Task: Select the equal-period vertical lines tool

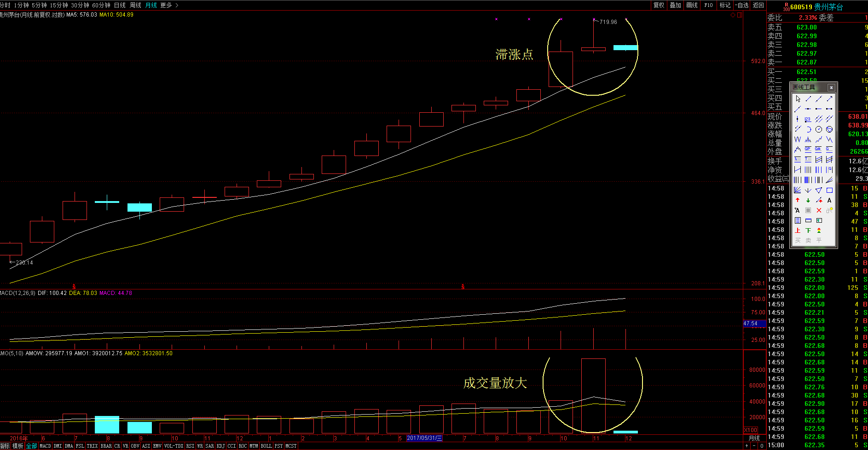Action: coord(808,169)
